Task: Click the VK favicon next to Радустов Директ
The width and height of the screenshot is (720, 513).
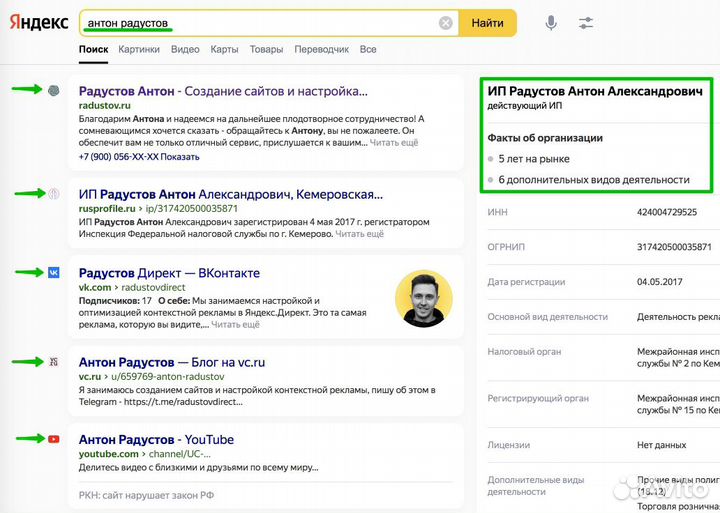Action: point(54,272)
